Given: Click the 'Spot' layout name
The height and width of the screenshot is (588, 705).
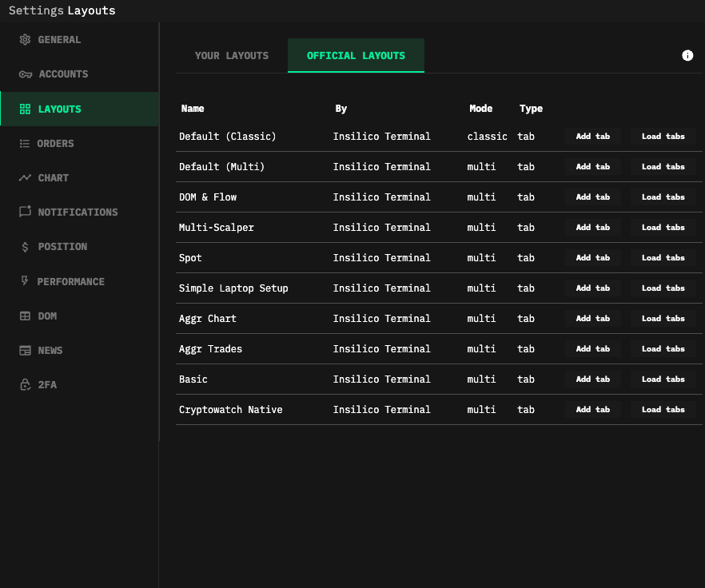Looking at the screenshot, I should click(x=190, y=258).
